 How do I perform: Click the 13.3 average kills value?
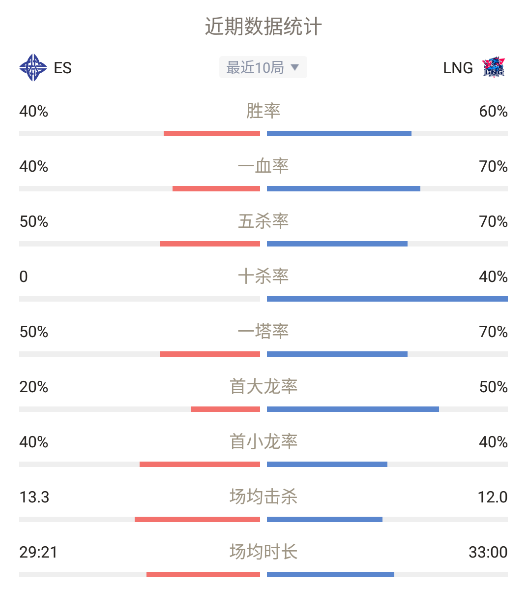coord(34,497)
